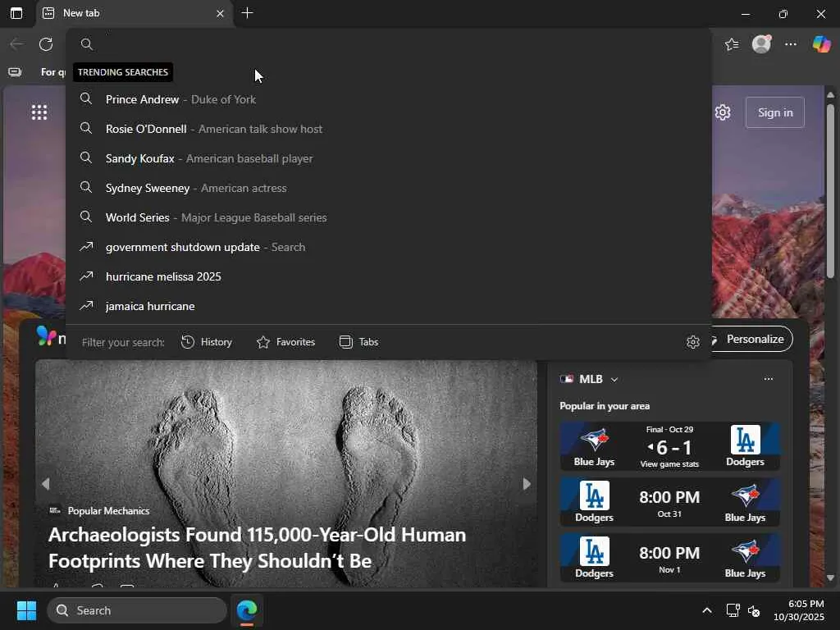The height and width of the screenshot is (630, 840).
Task: Click the Blue Jays logo in final score
Action: (594, 441)
